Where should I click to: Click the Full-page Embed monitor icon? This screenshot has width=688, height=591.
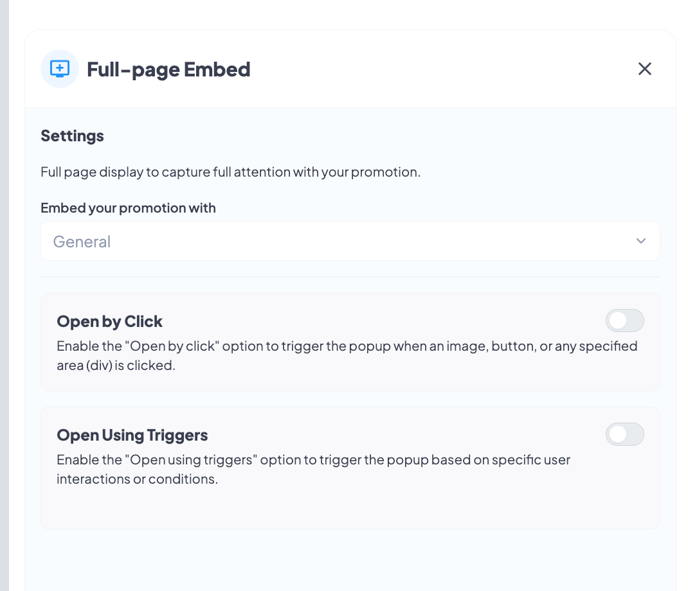[x=60, y=69]
